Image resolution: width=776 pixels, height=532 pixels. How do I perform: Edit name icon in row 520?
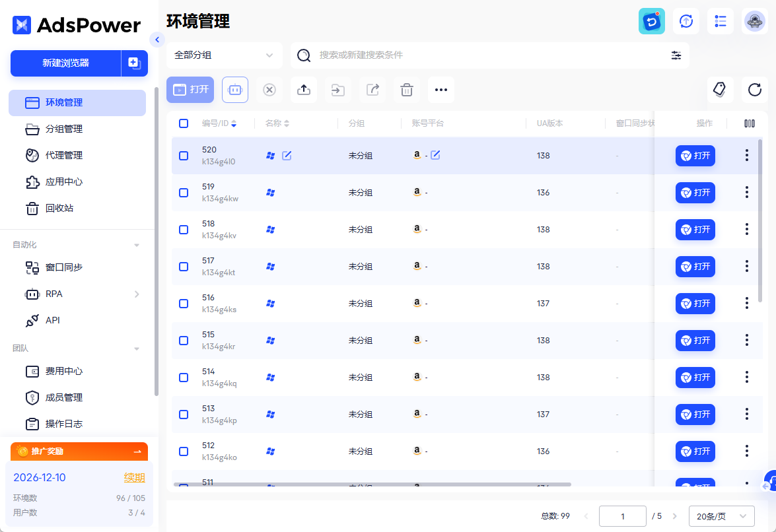click(x=287, y=156)
